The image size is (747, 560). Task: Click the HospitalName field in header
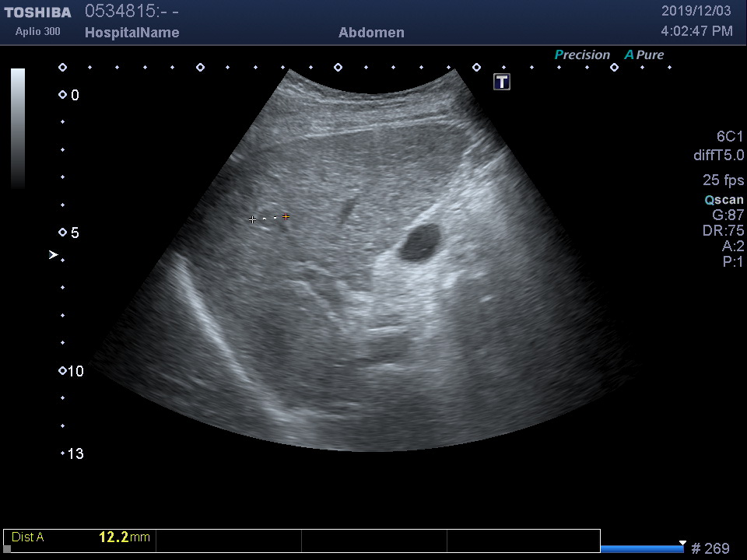pyautogui.click(x=132, y=33)
